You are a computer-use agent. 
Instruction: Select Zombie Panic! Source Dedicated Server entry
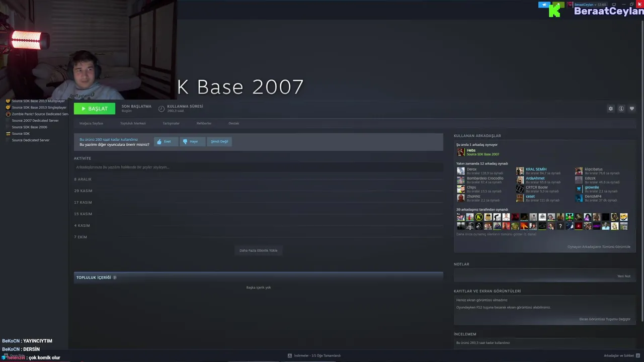point(40,114)
